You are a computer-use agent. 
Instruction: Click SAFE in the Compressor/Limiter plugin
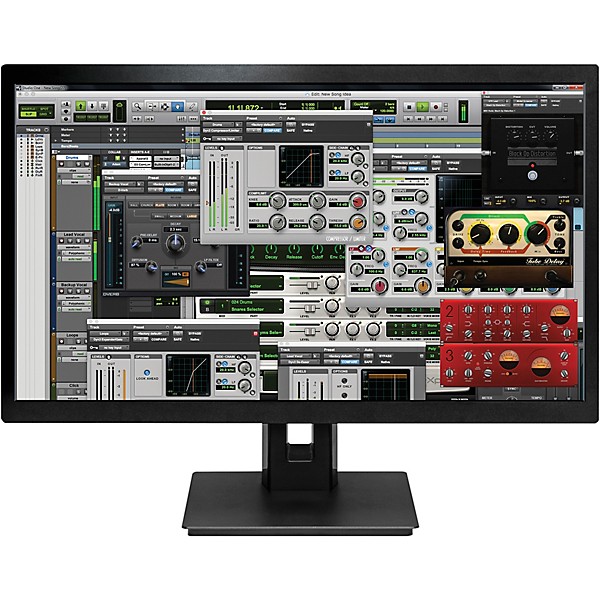click(x=291, y=130)
